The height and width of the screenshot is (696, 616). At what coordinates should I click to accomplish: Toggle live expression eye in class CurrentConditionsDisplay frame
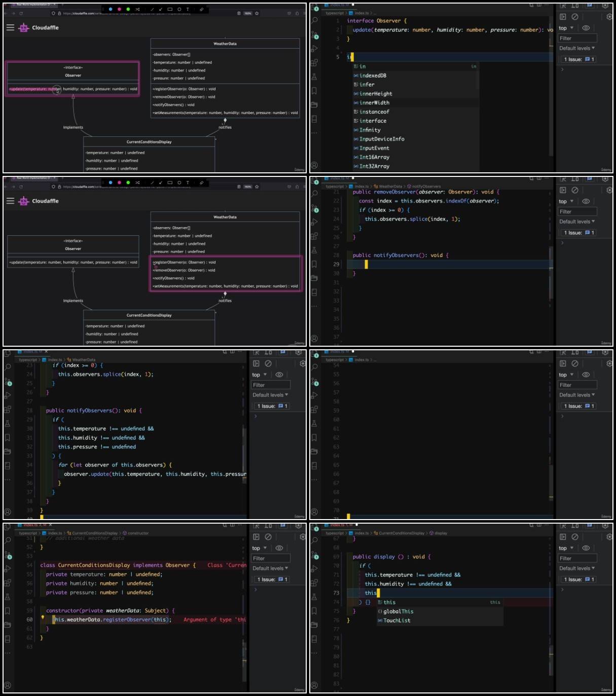279,548
